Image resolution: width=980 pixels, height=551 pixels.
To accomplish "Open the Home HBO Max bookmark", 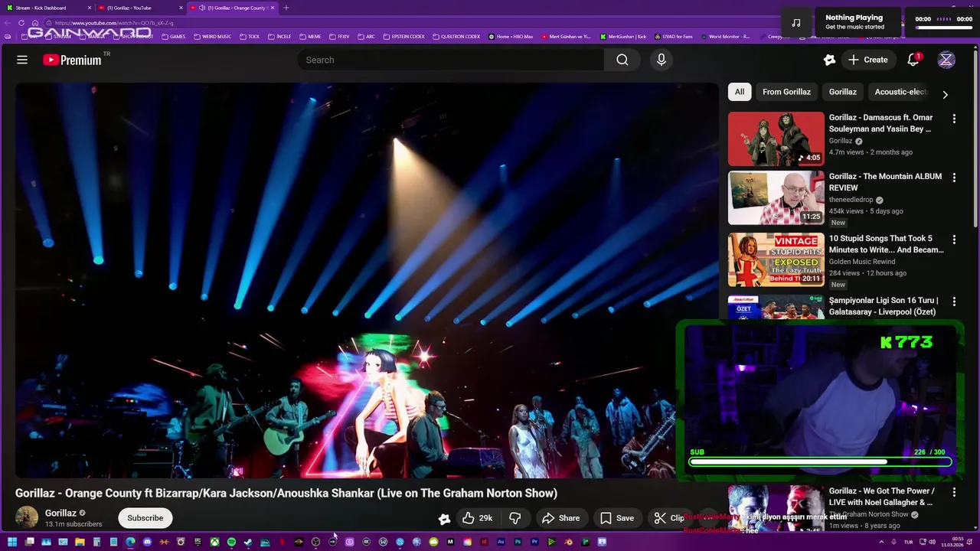I will point(511,36).
